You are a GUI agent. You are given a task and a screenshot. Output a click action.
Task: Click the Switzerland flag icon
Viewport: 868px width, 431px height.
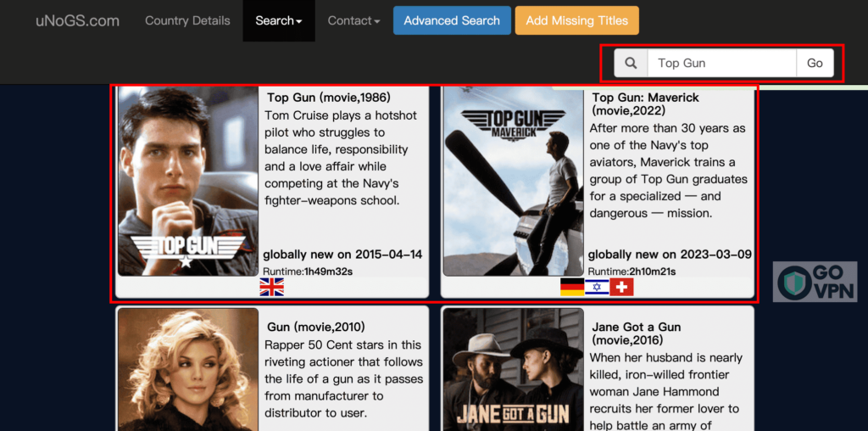point(621,288)
